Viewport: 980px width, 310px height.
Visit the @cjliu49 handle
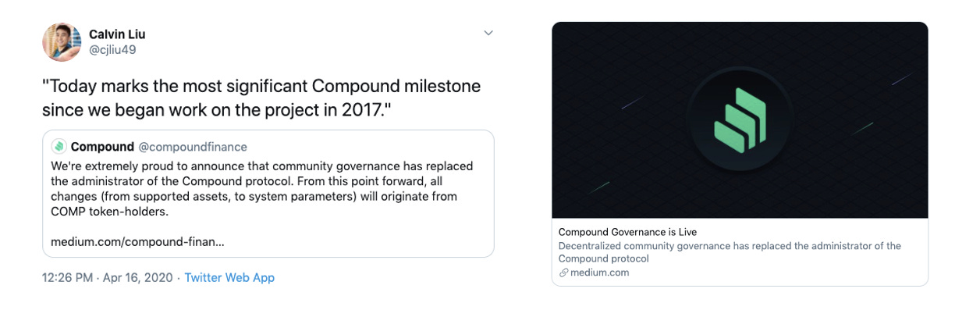tap(112, 50)
